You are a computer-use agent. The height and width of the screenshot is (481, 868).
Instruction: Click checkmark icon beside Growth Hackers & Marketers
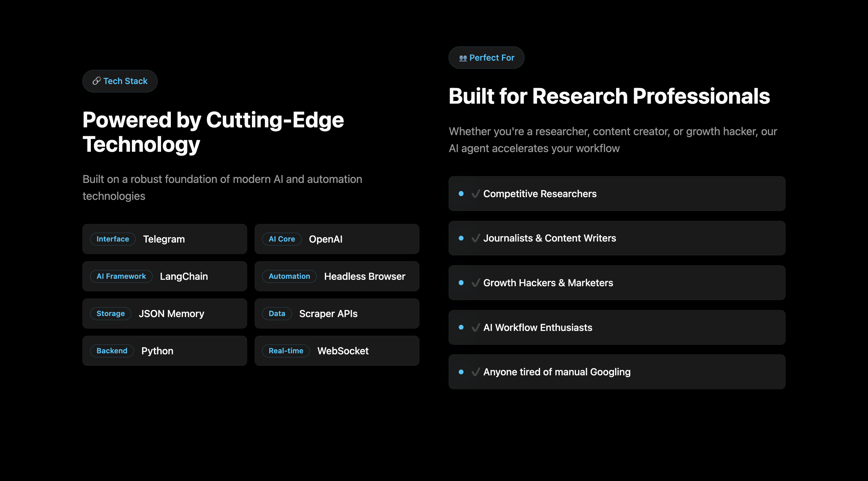tap(476, 283)
